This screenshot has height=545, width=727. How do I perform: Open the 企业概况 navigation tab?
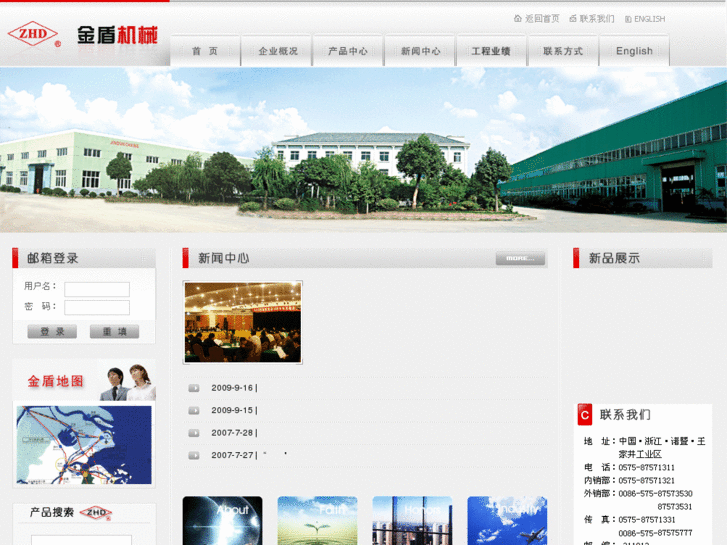tap(278, 51)
